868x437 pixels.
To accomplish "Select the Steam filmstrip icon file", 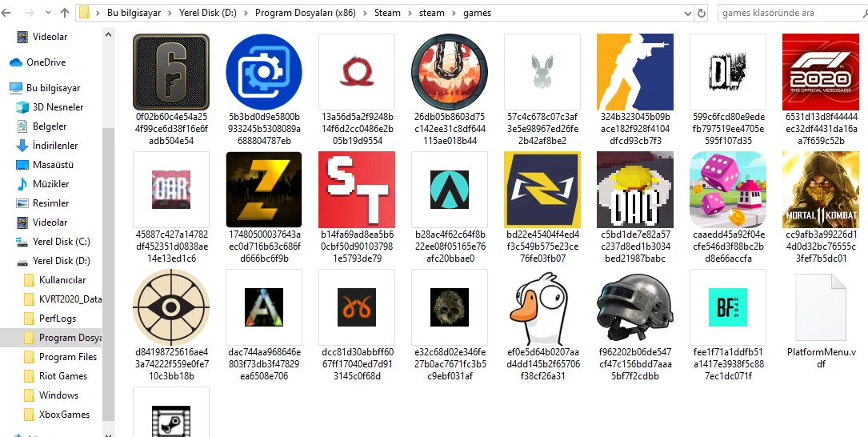I will [x=171, y=413].
